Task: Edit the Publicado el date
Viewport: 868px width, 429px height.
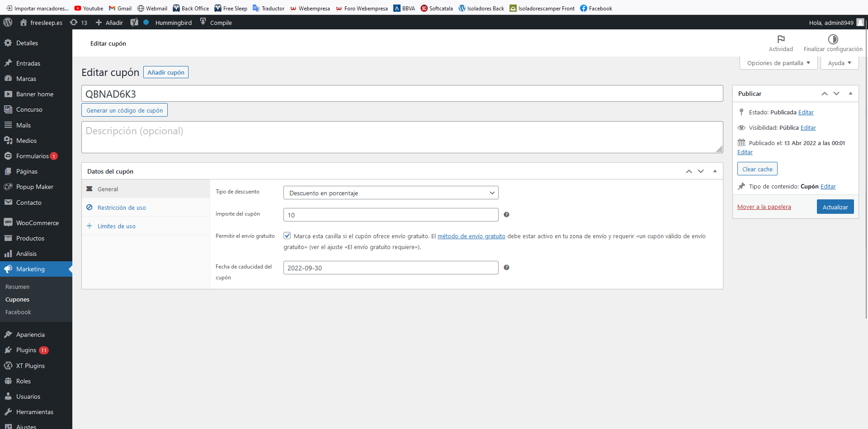Action: click(745, 152)
